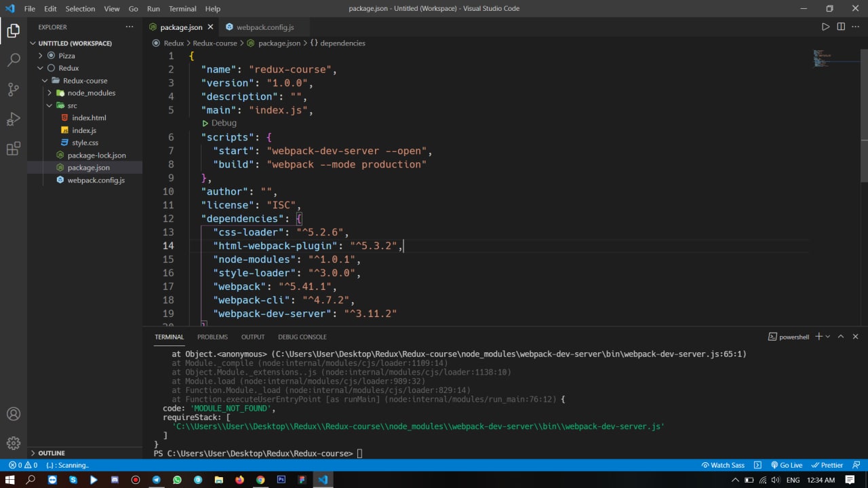Open the Help menu
The height and width of the screenshot is (488, 868).
pyautogui.click(x=213, y=9)
